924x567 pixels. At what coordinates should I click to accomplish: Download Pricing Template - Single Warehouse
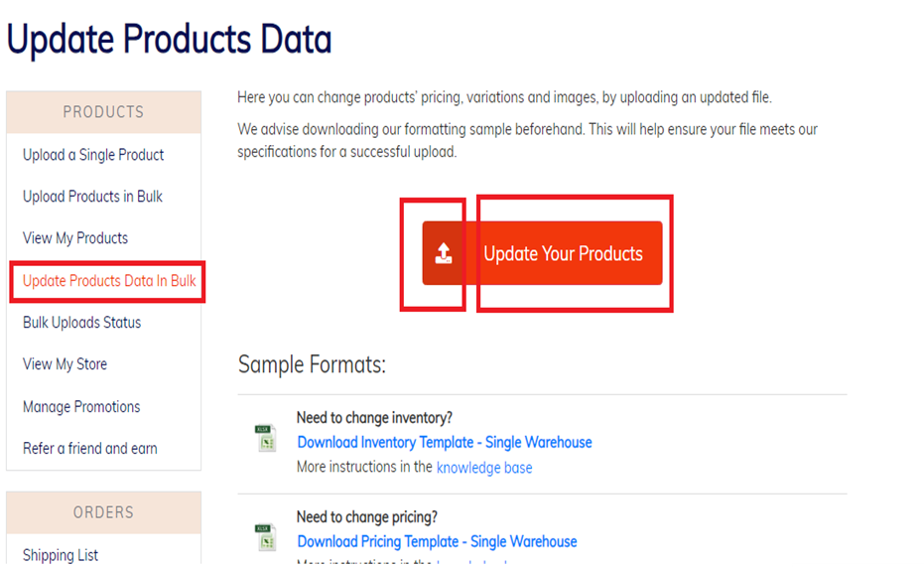click(x=438, y=541)
